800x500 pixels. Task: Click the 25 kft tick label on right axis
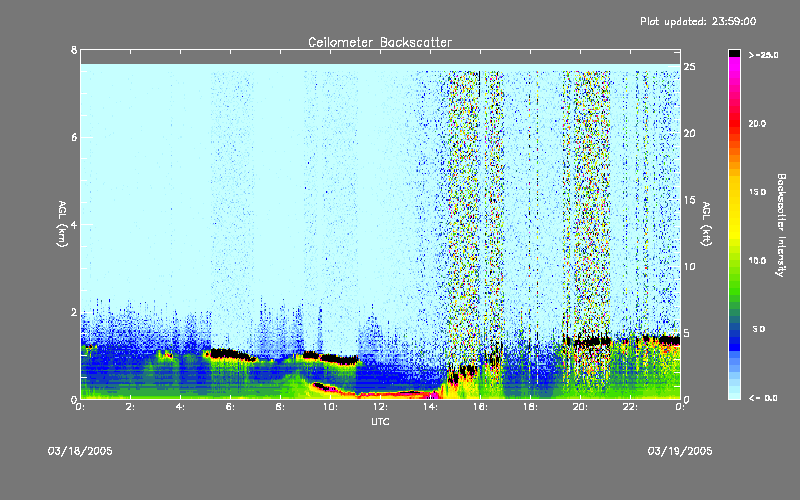689,67
